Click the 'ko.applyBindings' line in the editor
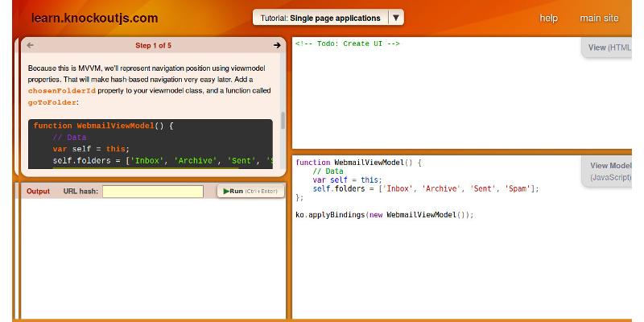 tap(385, 215)
